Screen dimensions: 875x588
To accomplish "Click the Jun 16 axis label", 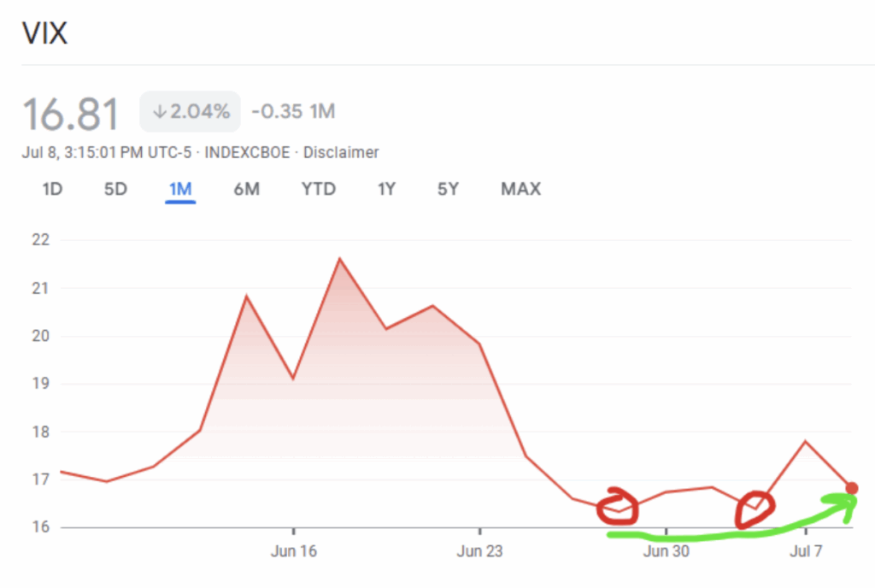I will coord(294,551).
